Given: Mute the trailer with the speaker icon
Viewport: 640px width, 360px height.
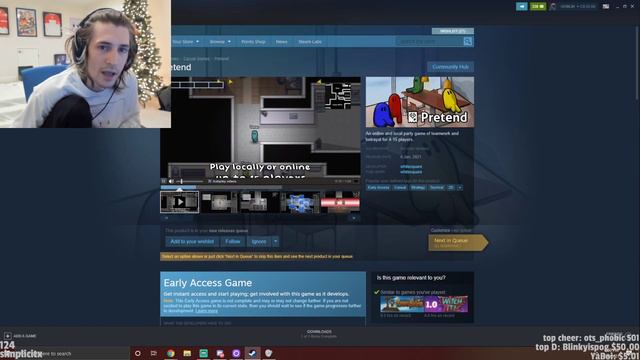Looking at the screenshot, I should (171, 181).
